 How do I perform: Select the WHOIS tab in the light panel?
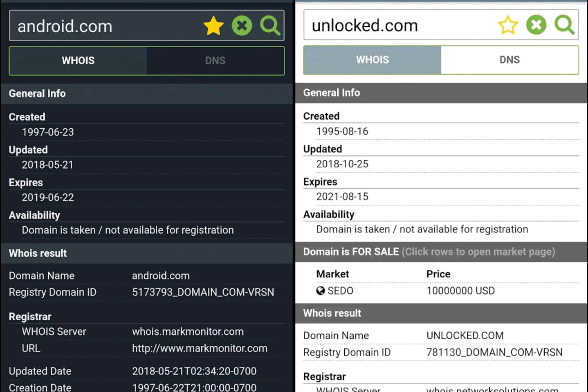[x=372, y=60]
